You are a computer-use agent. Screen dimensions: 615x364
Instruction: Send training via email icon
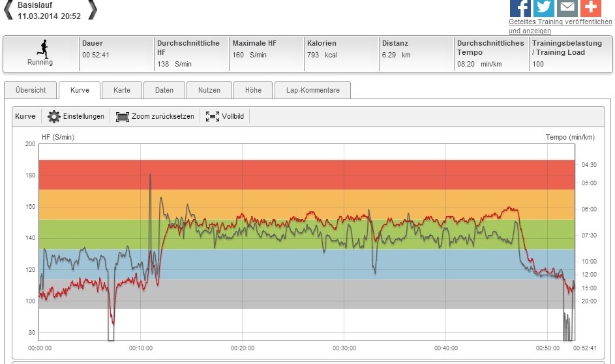point(567,7)
